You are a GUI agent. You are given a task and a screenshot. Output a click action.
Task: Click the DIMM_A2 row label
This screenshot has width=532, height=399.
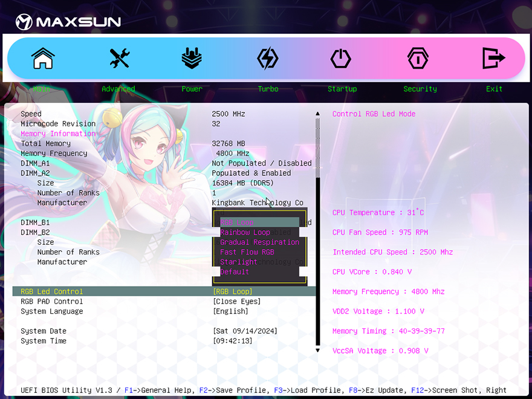coord(35,173)
